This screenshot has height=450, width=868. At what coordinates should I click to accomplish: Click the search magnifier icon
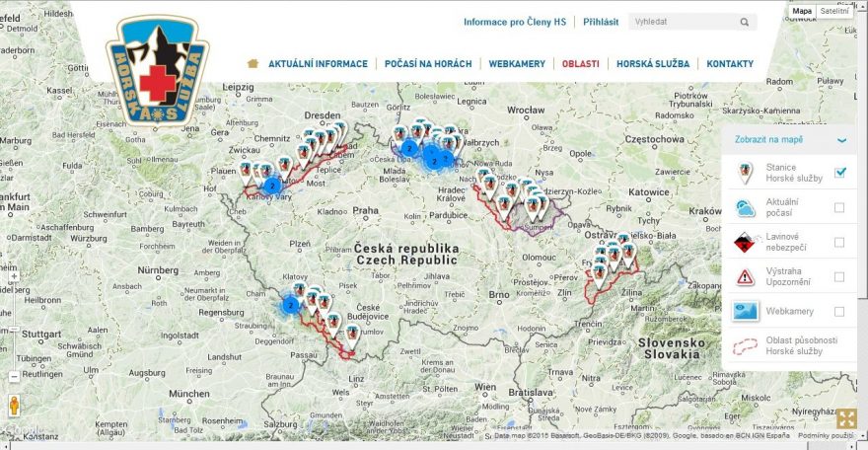[x=744, y=22]
